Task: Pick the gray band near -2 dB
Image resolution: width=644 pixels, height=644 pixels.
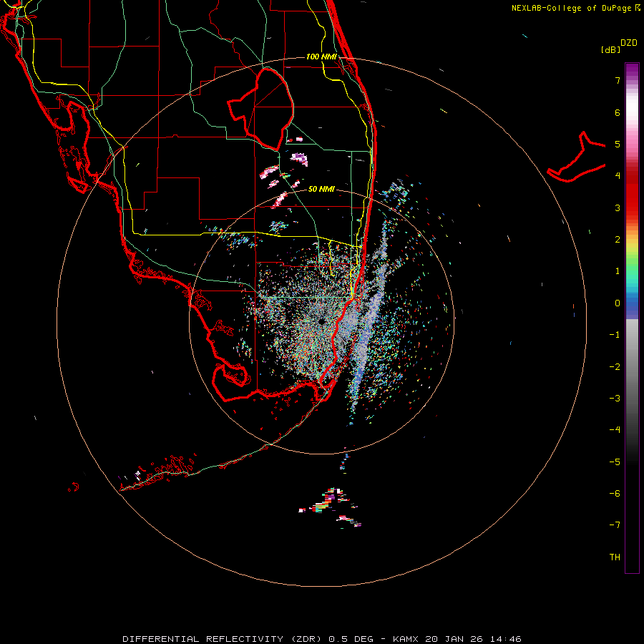Action: pyautogui.click(x=632, y=367)
